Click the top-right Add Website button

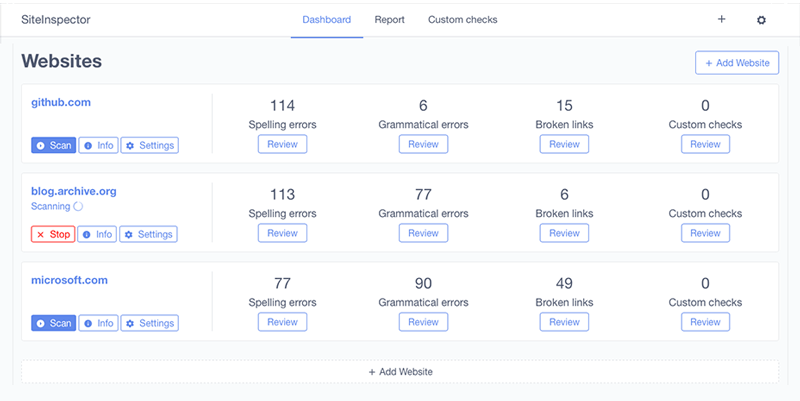pyautogui.click(x=737, y=62)
